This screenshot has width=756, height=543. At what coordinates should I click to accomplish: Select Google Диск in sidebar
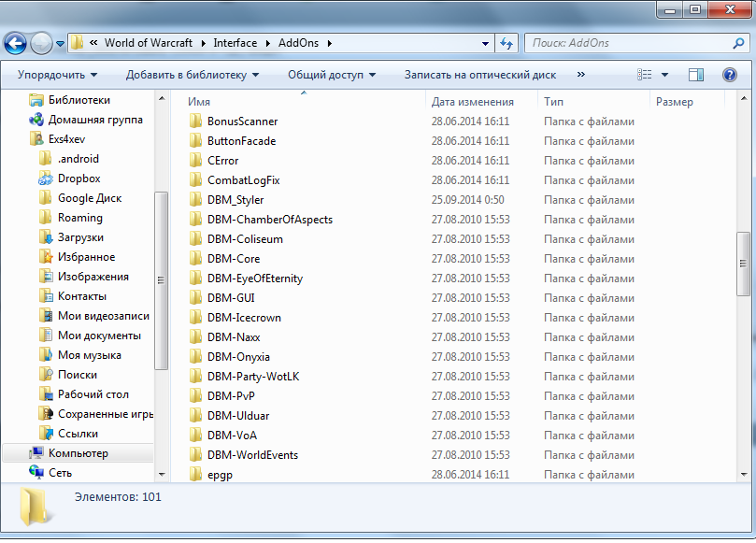pyautogui.click(x=89, y=198)
